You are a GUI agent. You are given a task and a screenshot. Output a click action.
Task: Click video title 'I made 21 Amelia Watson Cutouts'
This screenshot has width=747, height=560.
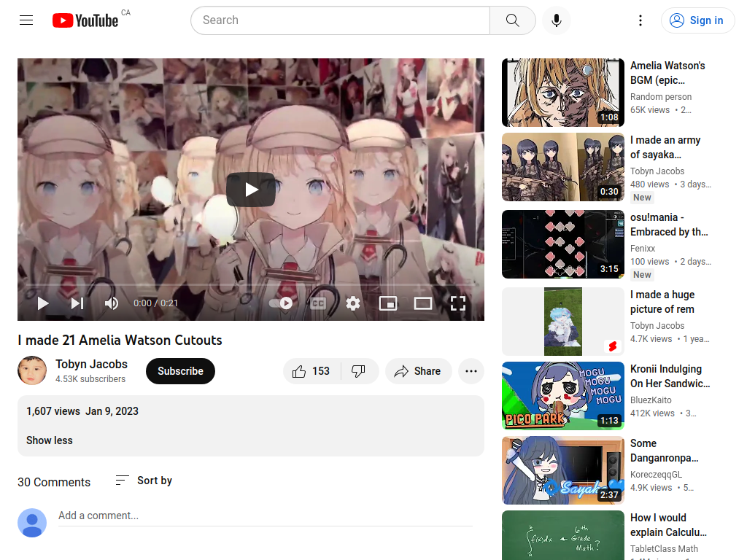pos(120,340)
